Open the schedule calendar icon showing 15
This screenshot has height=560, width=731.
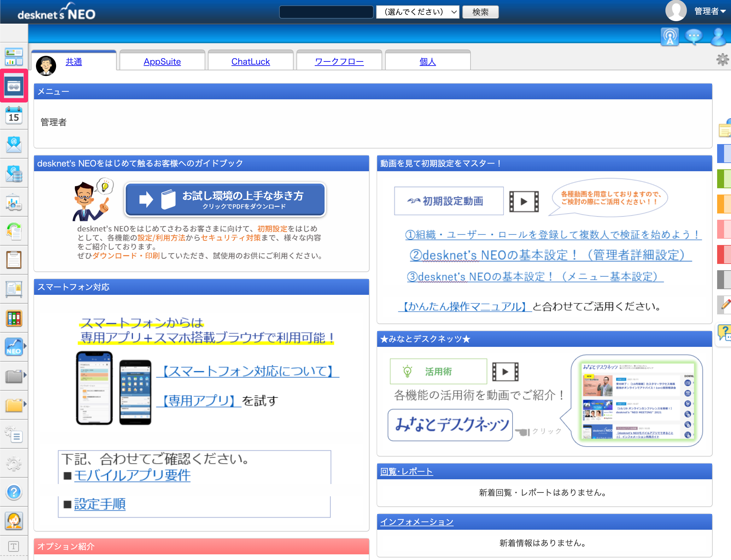click(14, 115)
